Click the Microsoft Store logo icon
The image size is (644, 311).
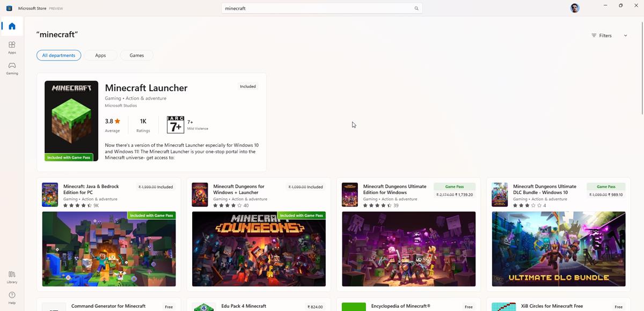(9, 8)
